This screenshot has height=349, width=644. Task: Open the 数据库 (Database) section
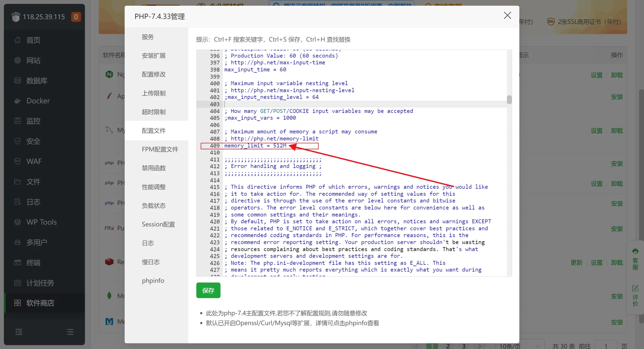pos(37,80)
